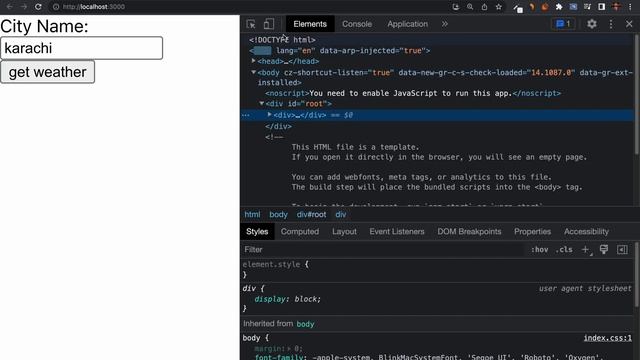Add a new style rule with plus icon
640x360 pixels.
(586, 249)
